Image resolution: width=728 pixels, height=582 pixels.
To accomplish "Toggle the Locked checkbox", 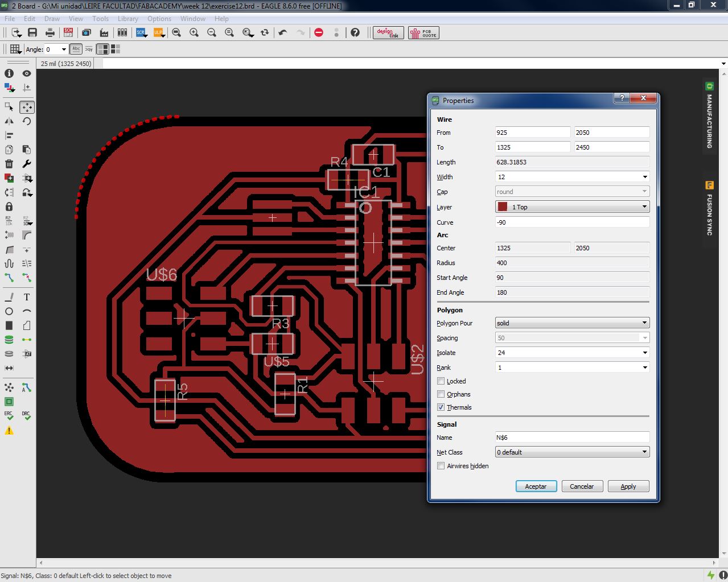I will pos(441,381).
